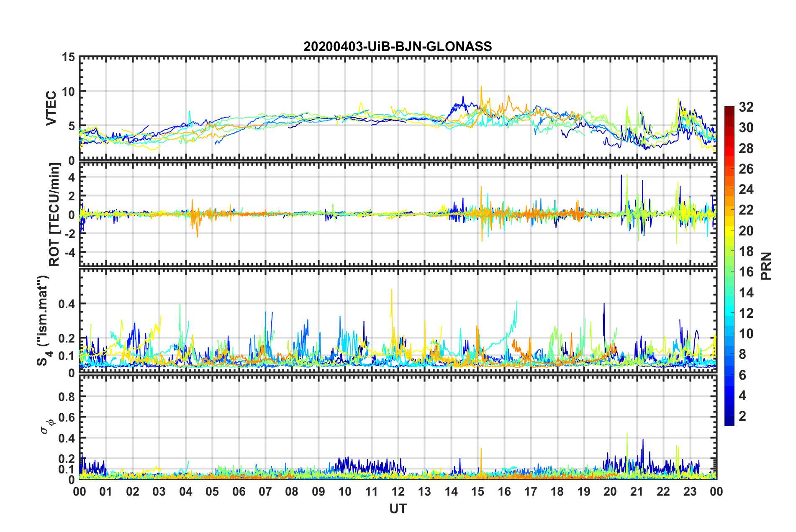
Task: Select colorbar tick label "18"
Action: click(746, 251)
